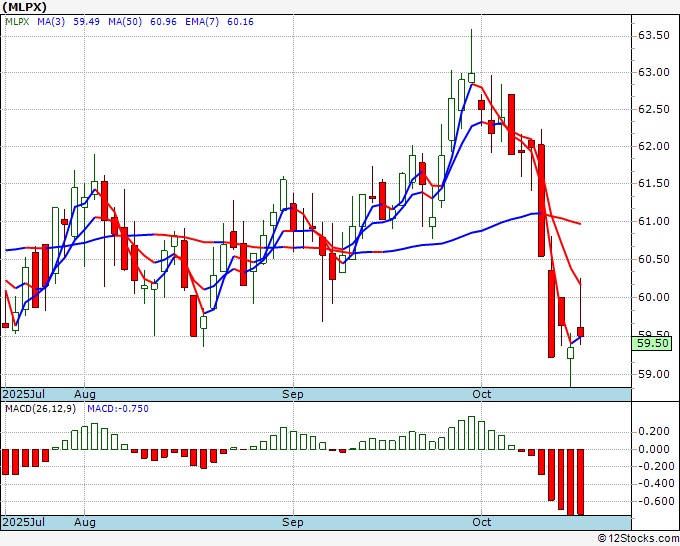
Task: Click the MA(3) value 59.49
Action: click(86, 22)
